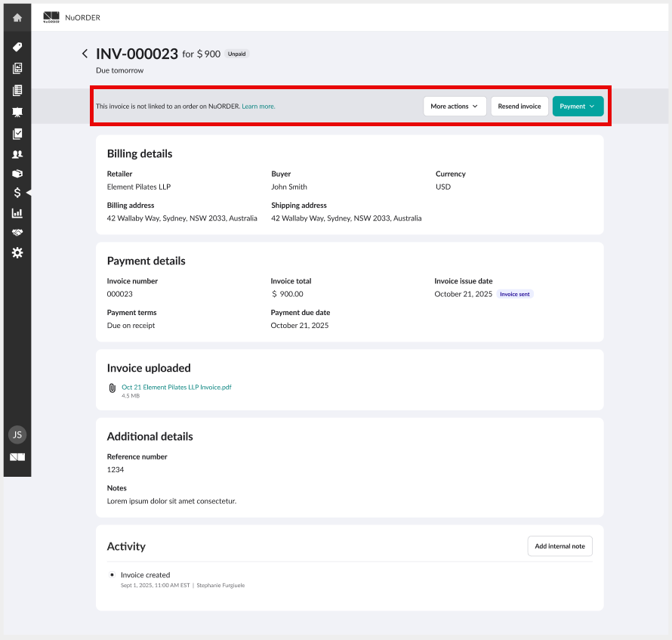Click the home icon in the sidebar
This screenshot has width=672, height=640.
click(17, 17)
